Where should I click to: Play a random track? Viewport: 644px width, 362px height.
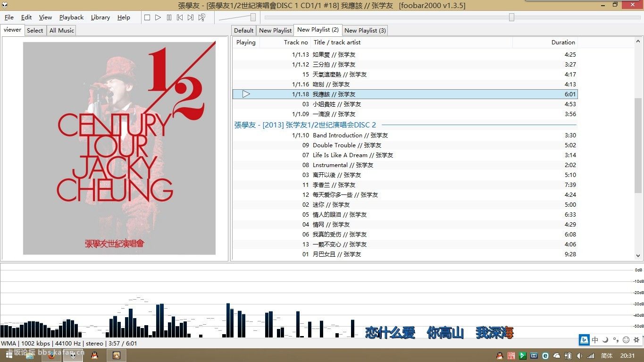(201, 17)
